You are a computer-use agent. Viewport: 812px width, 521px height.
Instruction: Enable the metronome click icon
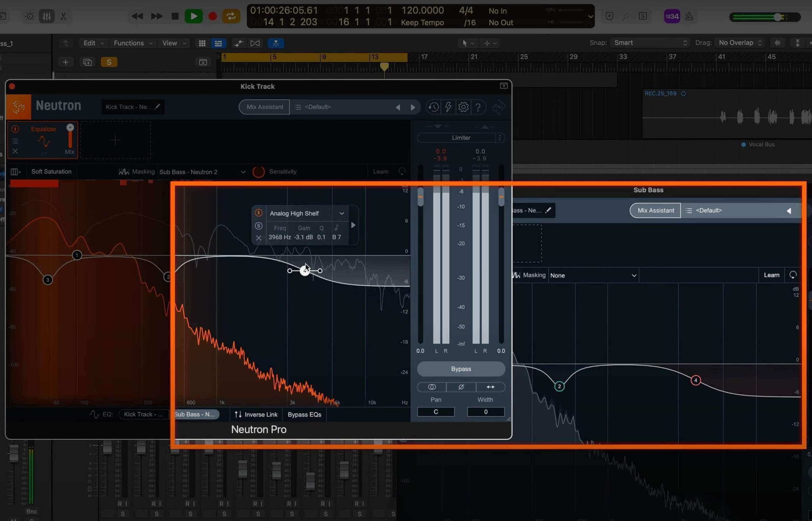[x=689, y=16]
